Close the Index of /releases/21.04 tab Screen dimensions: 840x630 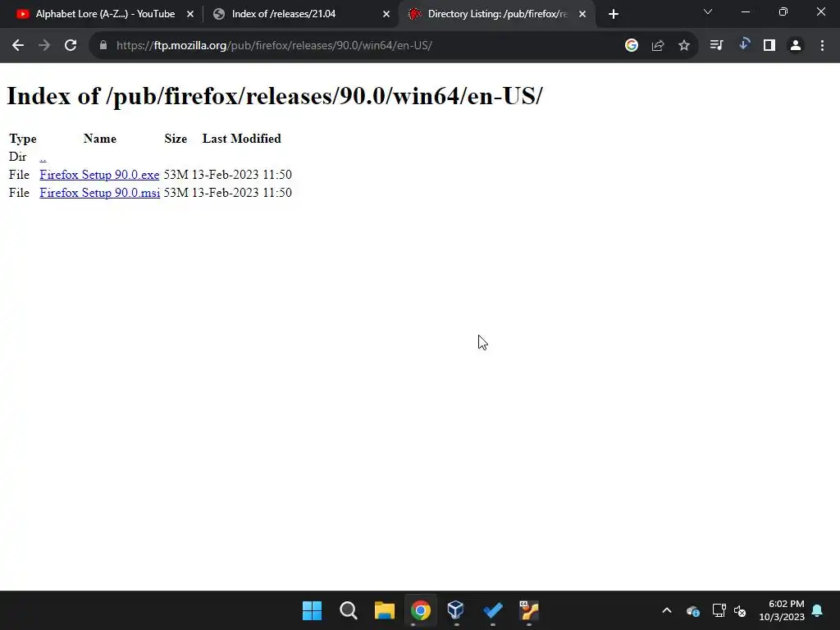point(386,15)
